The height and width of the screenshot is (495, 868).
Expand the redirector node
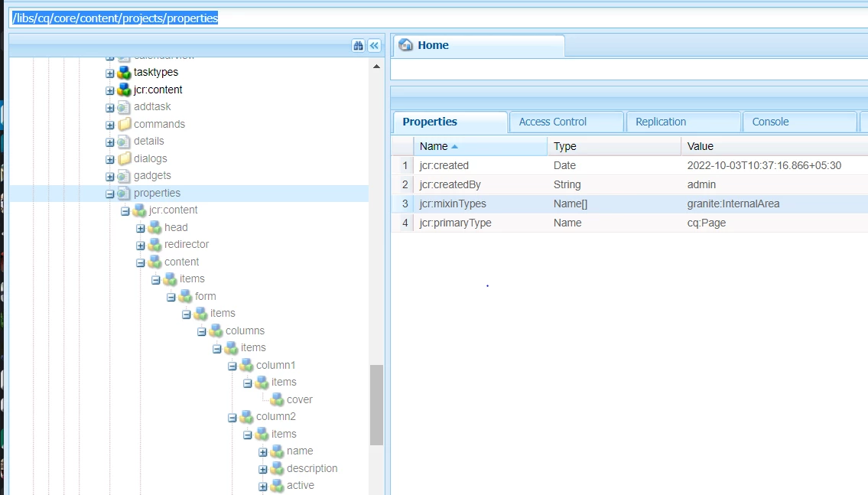pyautogui.click(x=141, y=246)
